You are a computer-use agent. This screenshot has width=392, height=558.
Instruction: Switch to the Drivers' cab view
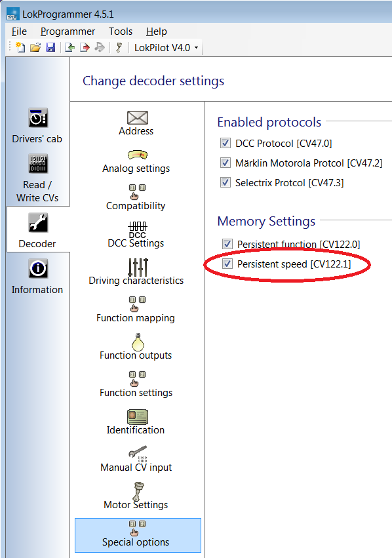37,126
